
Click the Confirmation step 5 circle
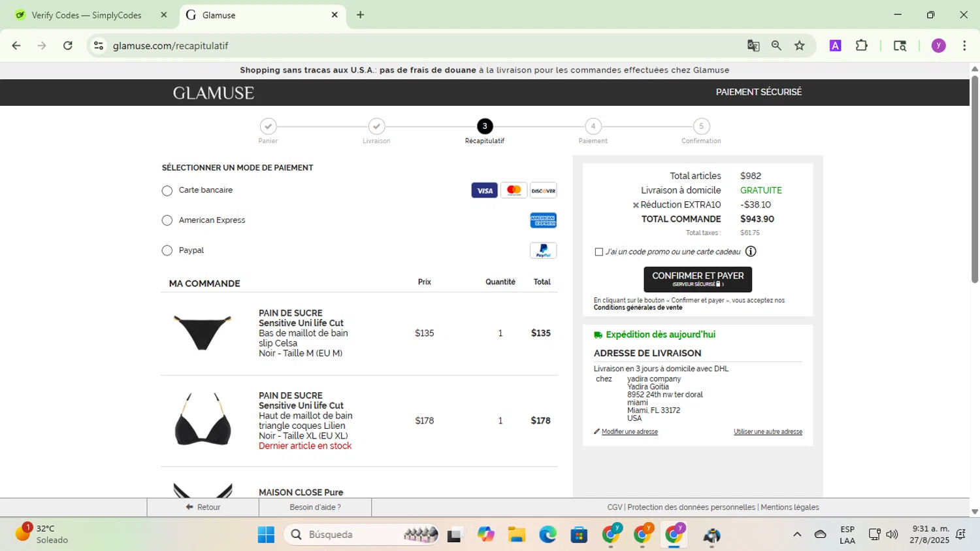(701, 126)
